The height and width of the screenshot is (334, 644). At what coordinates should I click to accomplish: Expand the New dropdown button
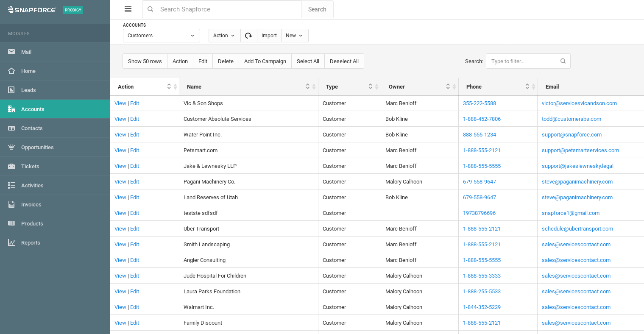pyautogui.click(x=295, y=36)
